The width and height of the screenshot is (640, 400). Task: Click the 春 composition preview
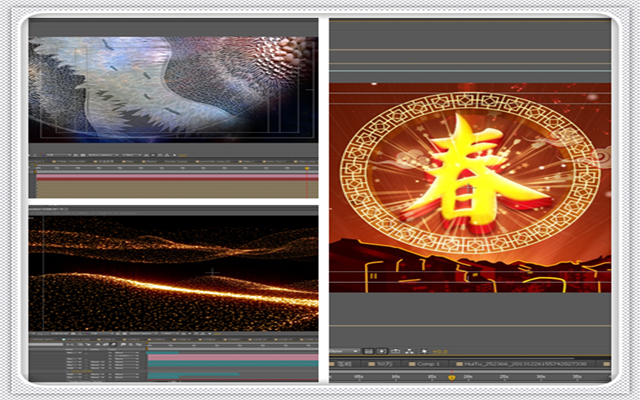tap(470, 186)
